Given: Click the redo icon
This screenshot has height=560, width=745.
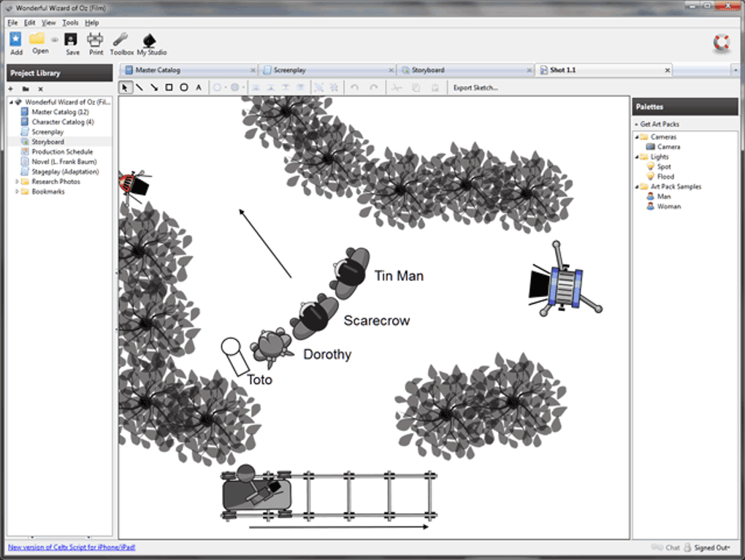Looking at the screenshot, I should pyautogui.click(x=374, y=88).
